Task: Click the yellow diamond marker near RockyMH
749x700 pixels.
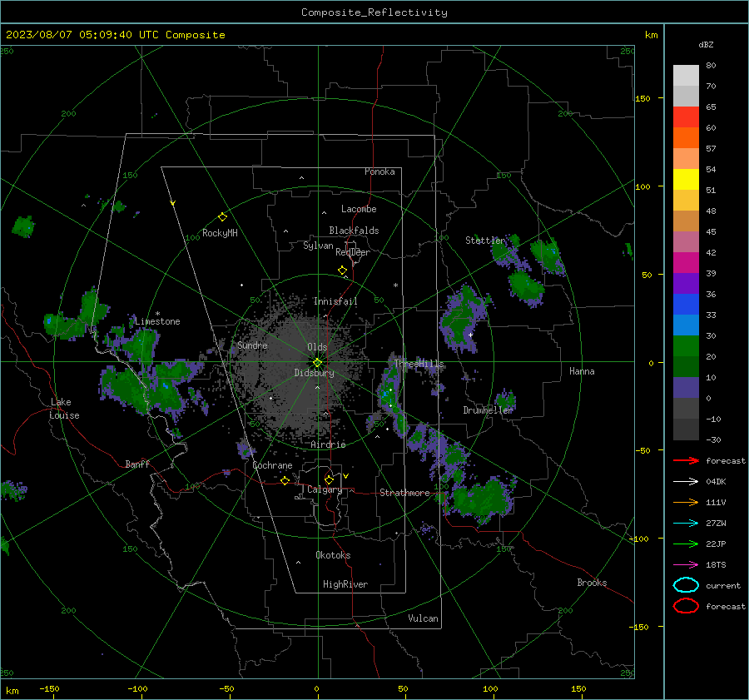Action: (222, 217)
